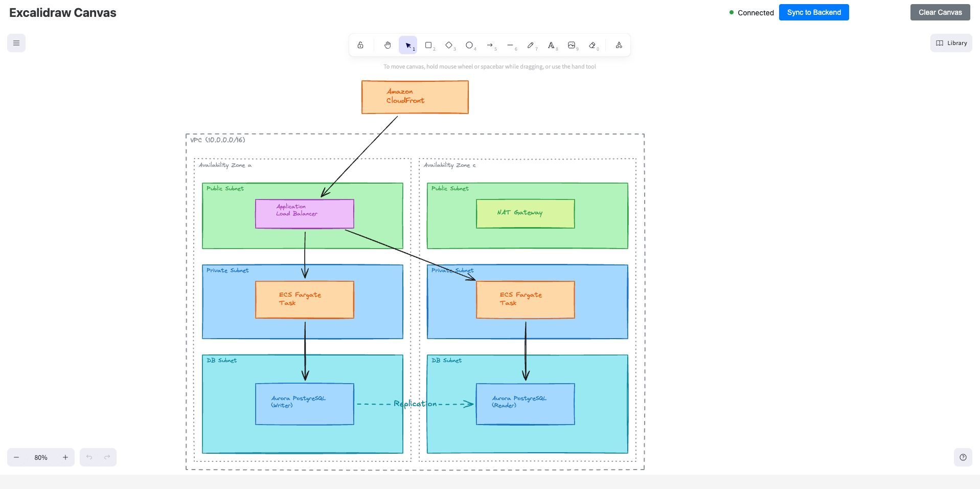This screenshot has height=489, width=980.
Task: Open the extra shapes tools menu
Action: tap(619, 45)
